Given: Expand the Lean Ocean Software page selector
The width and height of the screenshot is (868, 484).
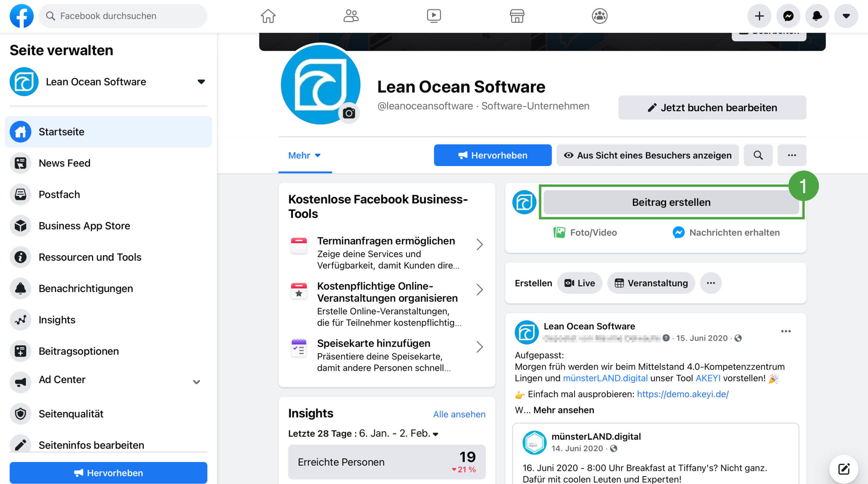Looking at the screenshot, I should [x=201, y=82].
